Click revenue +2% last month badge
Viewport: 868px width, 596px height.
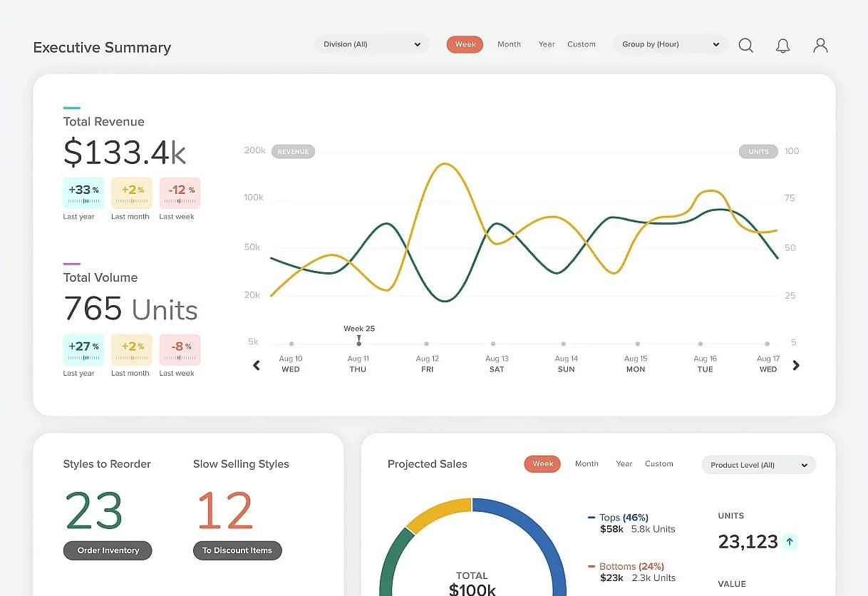click(x=132, y=193)
